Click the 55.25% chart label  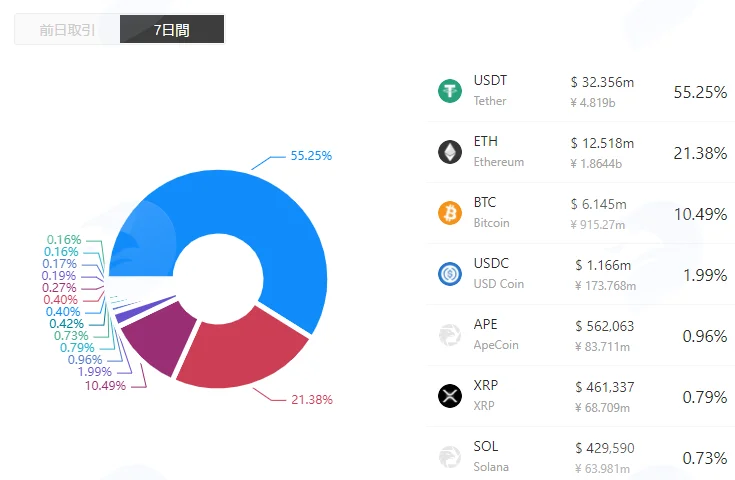[x=311, y=156]
